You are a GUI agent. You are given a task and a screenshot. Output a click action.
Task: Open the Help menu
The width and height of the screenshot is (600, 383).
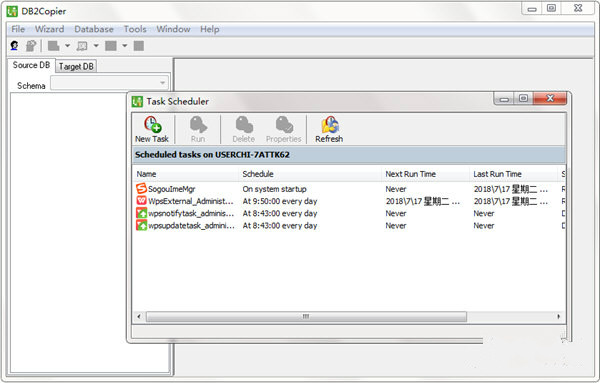209,29
